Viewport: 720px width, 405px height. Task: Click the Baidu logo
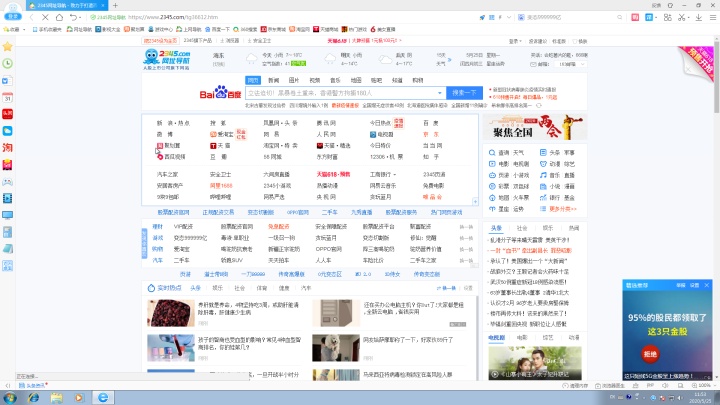tap(220, 92)
